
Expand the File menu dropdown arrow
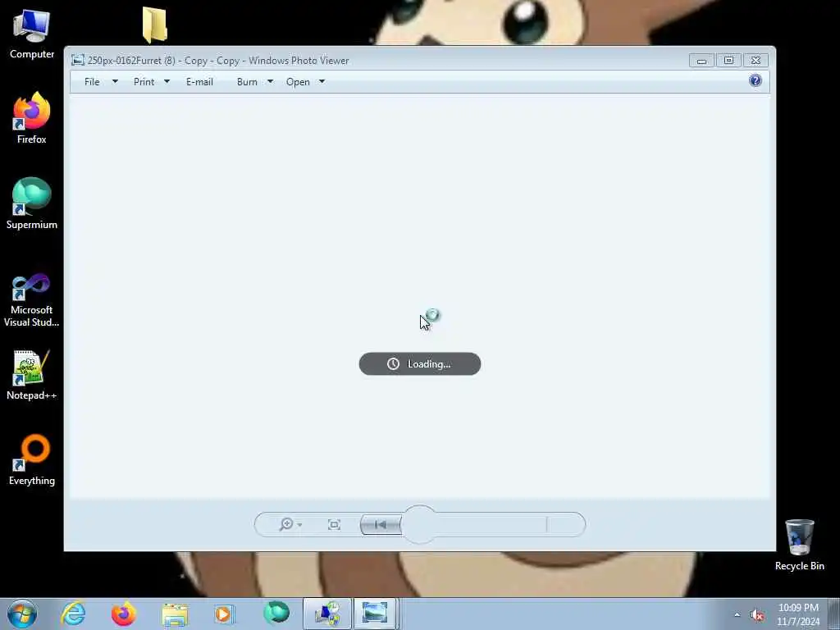coord(115,81)
